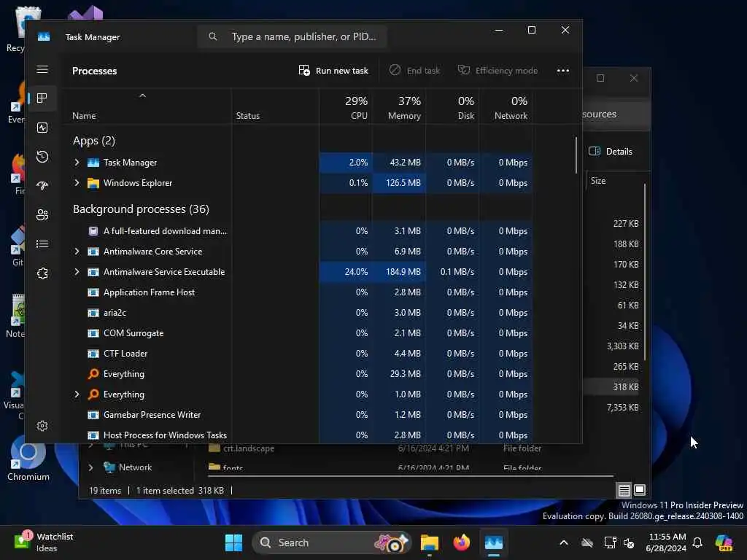Click the Size column header in File Explorer
This screenshot has height=560, width=747.
click(x=598, y=181)
